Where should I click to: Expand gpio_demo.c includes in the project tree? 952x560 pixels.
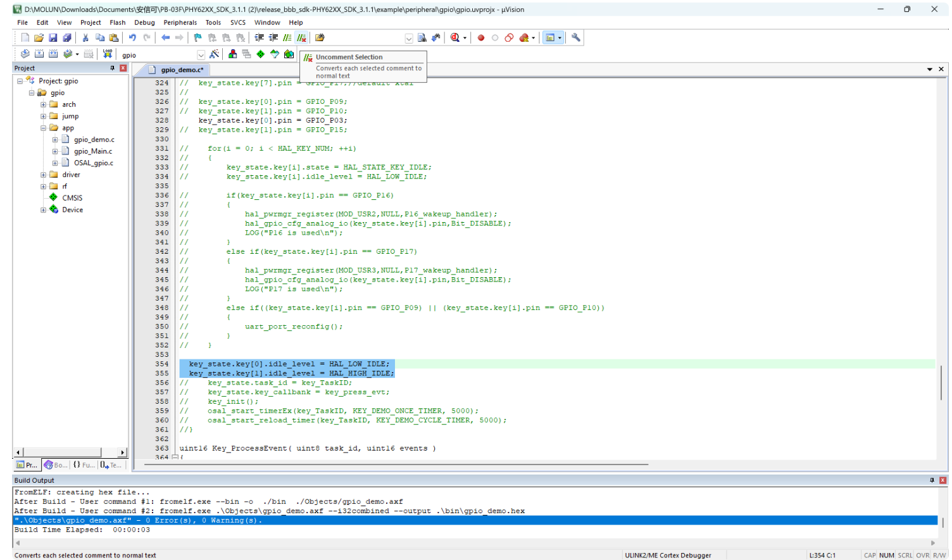tap(55, 140)
